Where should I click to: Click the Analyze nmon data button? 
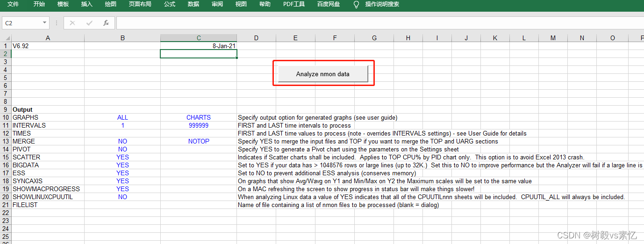(x=323, y=74)
